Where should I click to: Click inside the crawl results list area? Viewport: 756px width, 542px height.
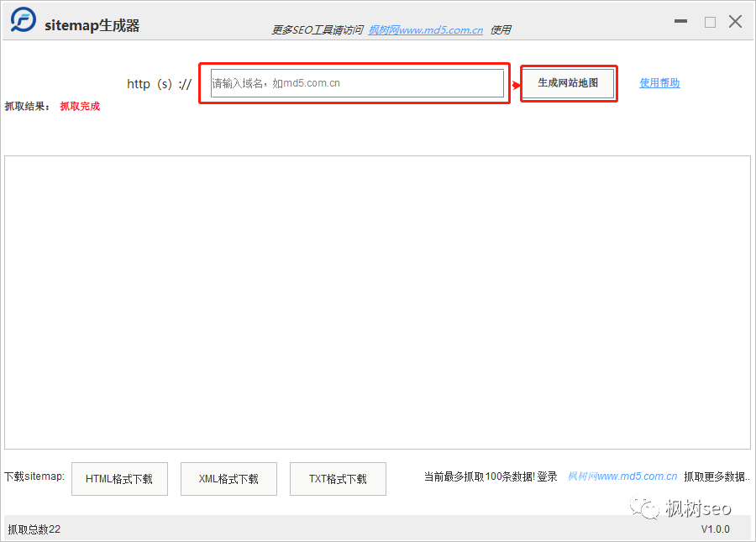(377, 303)
